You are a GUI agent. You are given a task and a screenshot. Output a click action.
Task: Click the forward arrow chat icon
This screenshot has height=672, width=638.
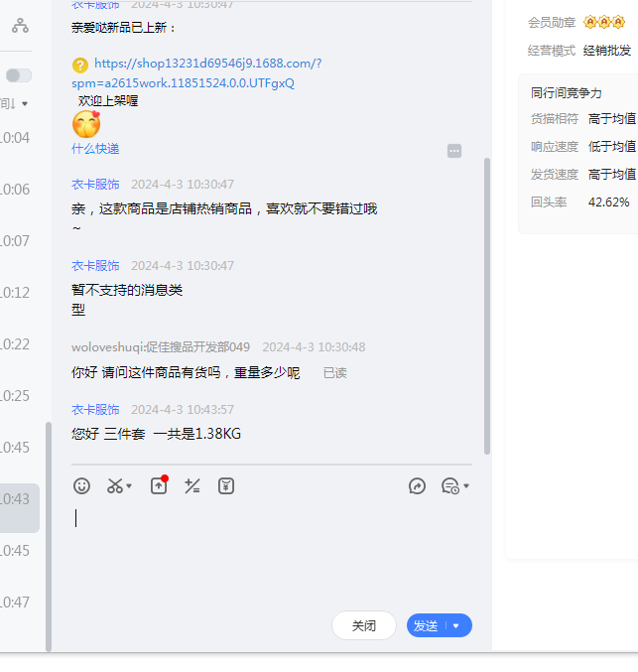418,485
